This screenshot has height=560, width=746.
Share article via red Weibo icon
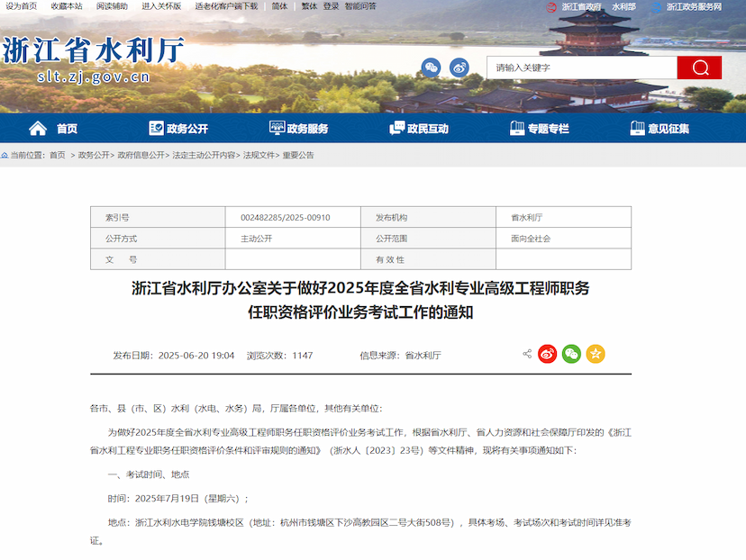pyautogui.click(x=548, y=355)
